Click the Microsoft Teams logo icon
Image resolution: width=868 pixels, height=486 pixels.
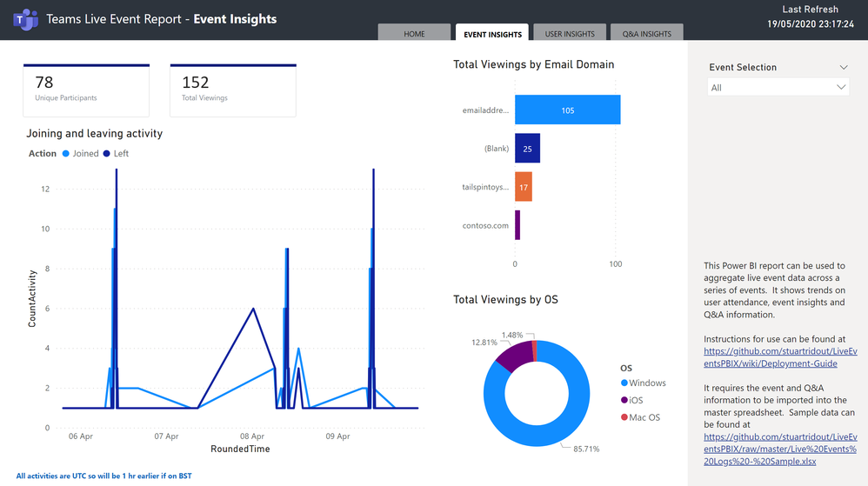click(x=25, y=20)
